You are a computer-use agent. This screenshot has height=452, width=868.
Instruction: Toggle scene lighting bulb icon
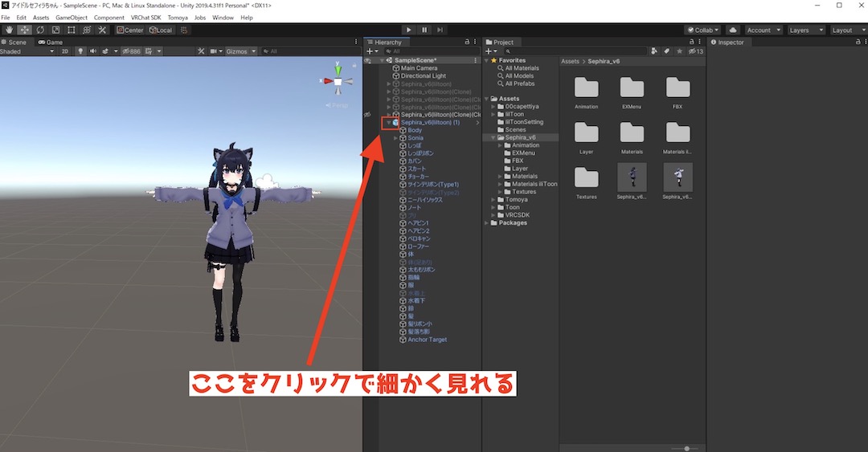click(x=80, y=51)
